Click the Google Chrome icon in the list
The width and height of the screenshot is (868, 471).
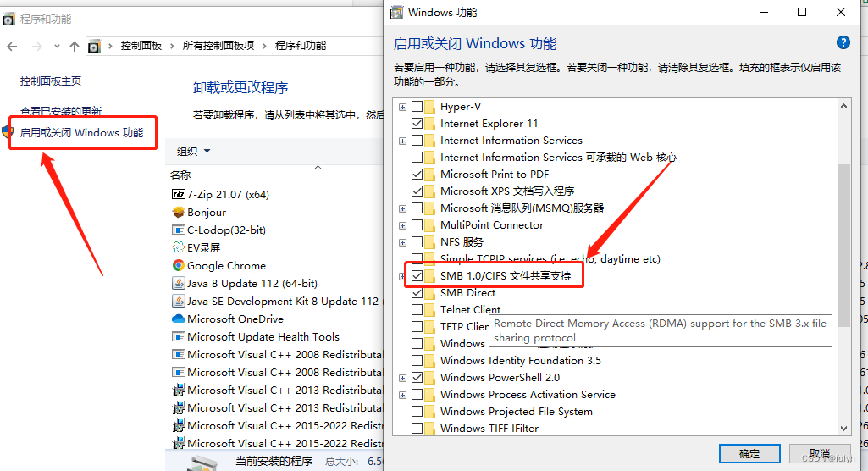[178, 265]
